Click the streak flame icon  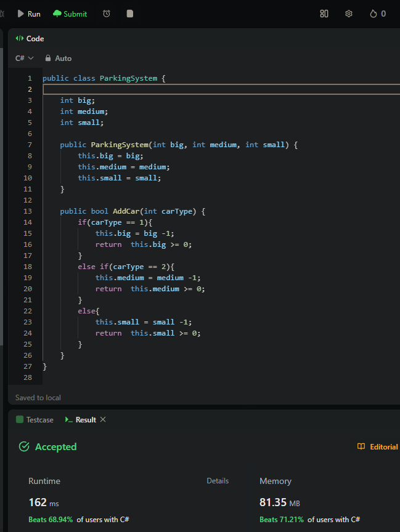click(x=373, y=14)
